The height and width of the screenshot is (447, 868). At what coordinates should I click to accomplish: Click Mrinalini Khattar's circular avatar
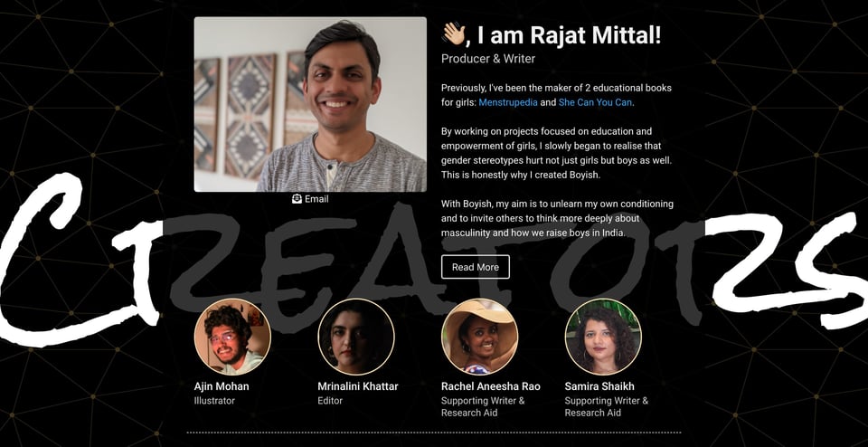(x=356, y=337)
